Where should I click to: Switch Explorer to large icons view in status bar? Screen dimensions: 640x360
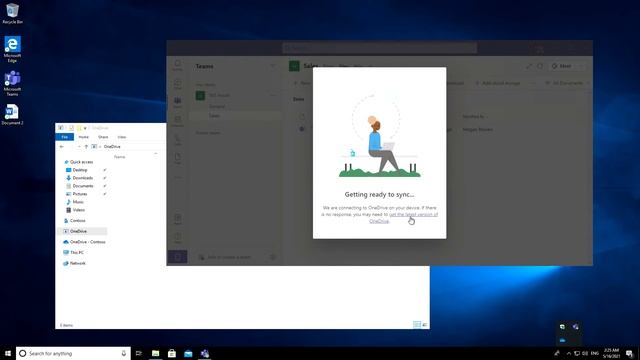tap(425, 325)
